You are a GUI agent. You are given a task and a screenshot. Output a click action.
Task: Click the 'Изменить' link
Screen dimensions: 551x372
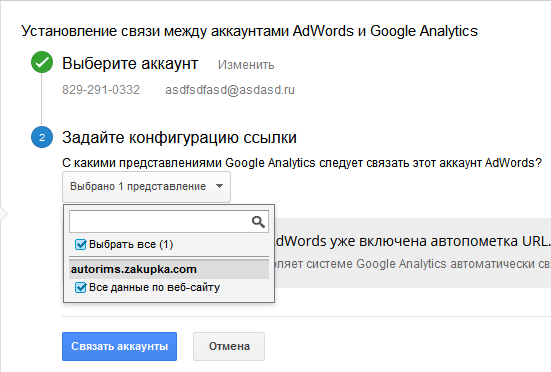point(246,65)
